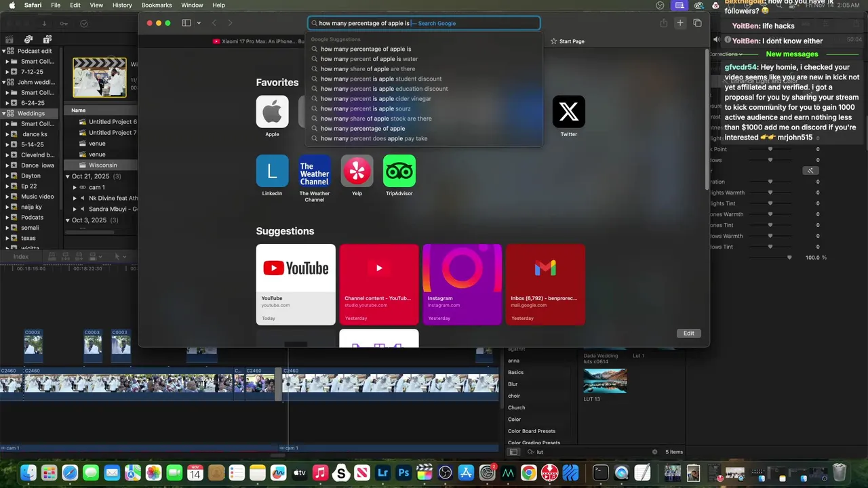Adjust the Highlights Warmth slider
This screenshot has width=868, height=488.
770,192
